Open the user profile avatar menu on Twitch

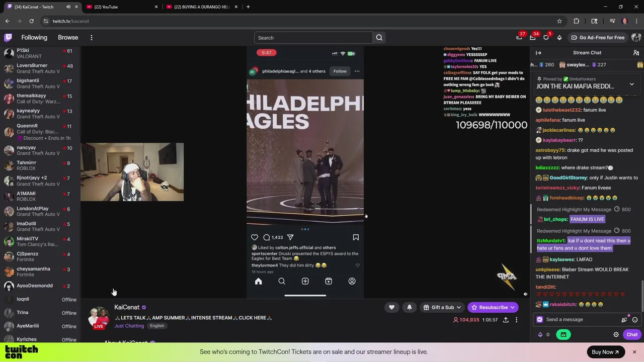[x=636, y=37]
